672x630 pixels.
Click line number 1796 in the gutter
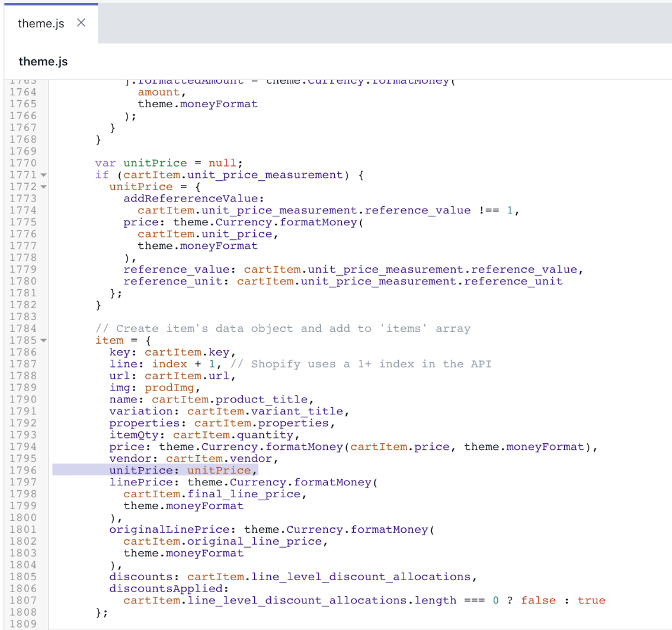point(24,471)
